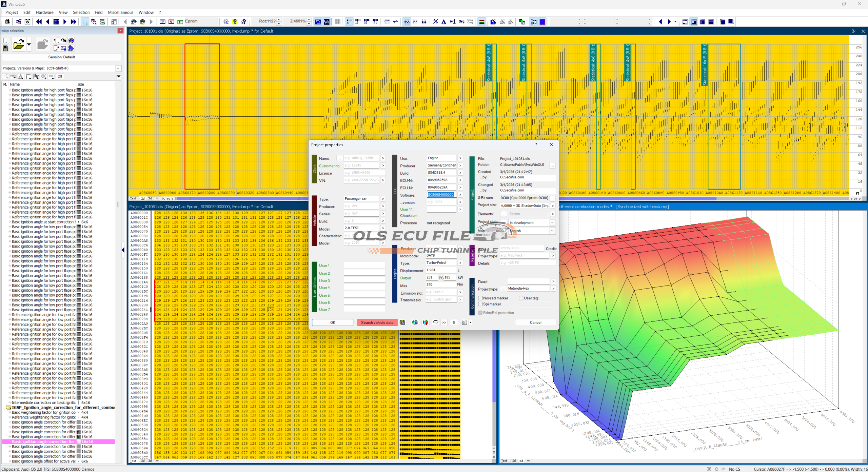
Task: Toggle the rainbow color display icon
Action: coord(481,22)
